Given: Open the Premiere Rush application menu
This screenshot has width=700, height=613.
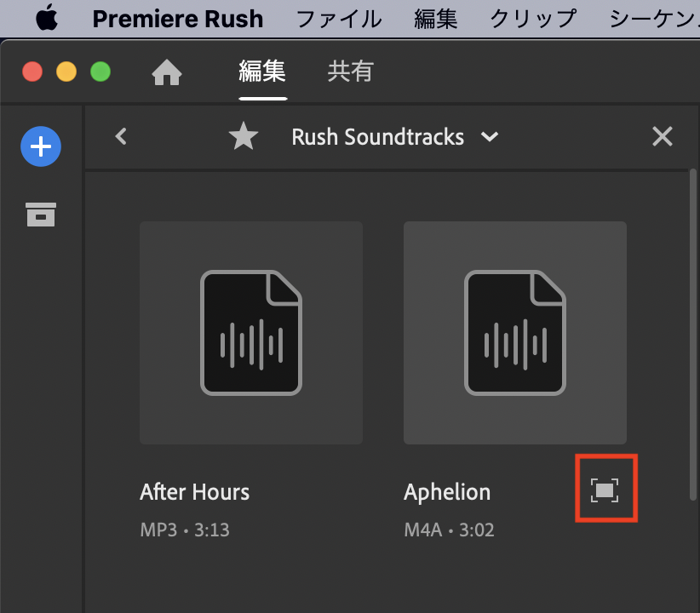Looking at the screenshot, I should coord(178,19).
